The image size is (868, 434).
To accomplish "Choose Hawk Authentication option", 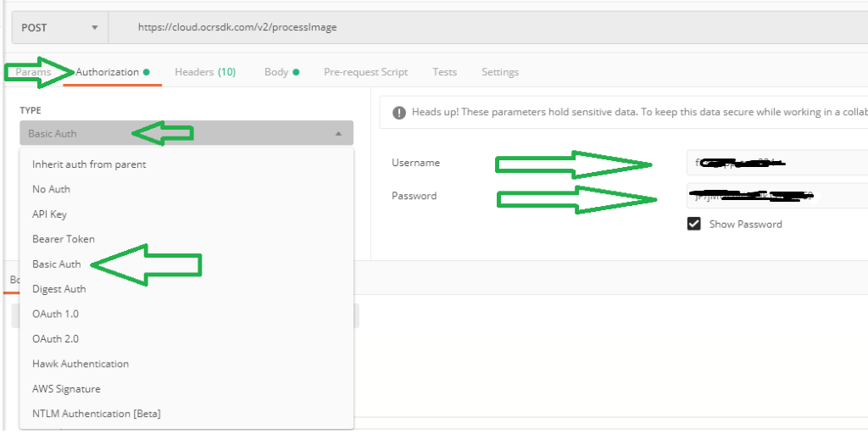I will pos(186,364).
